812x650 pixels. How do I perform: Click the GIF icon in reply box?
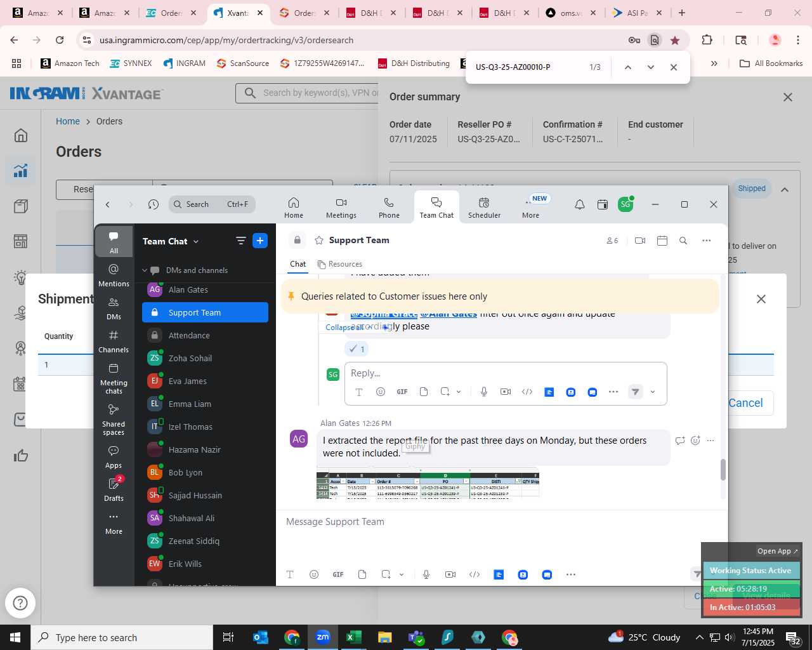[x=402, y=392]
